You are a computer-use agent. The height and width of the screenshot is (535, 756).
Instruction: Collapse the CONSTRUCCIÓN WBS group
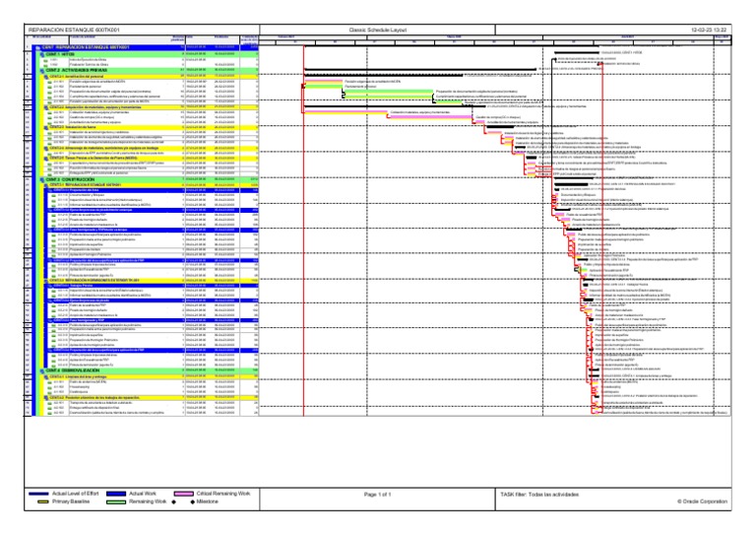pos(42,179)
